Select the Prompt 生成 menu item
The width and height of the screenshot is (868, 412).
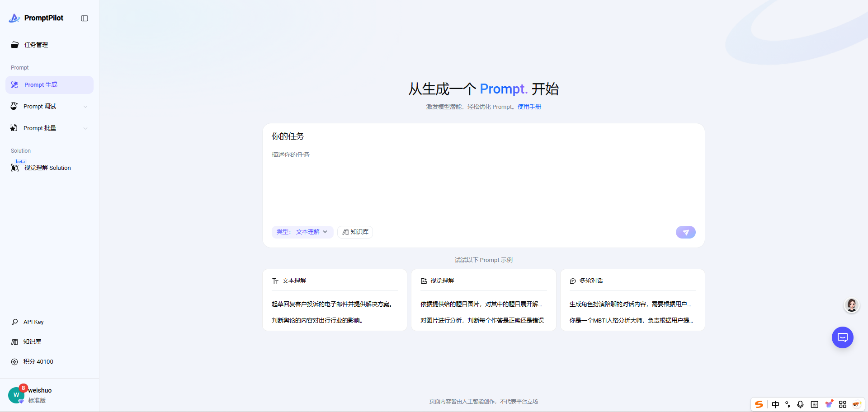click(x=49, y=85)
